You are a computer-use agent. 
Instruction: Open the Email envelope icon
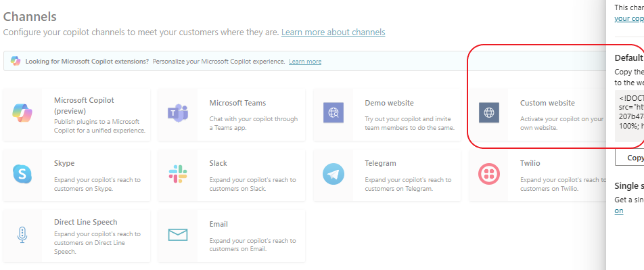point(178,235)
